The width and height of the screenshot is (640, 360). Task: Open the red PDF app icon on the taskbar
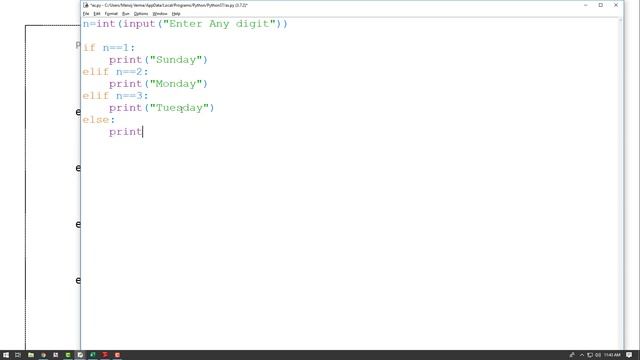[x=105, y=355]
